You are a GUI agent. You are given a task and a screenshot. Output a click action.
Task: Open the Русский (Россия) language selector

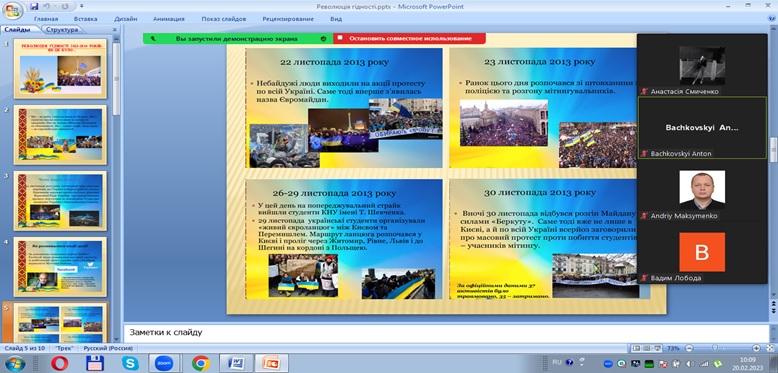tap(103, 348)
